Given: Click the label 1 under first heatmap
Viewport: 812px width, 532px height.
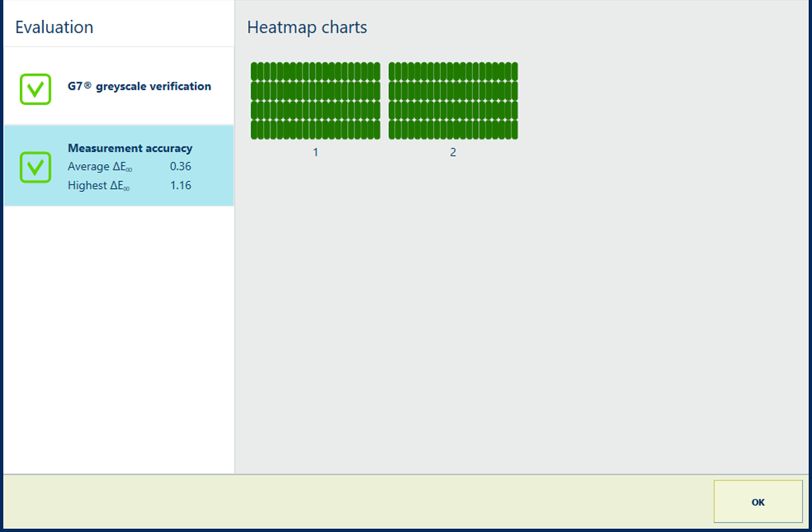Looking at the screenshot, I should click(315, 153).
